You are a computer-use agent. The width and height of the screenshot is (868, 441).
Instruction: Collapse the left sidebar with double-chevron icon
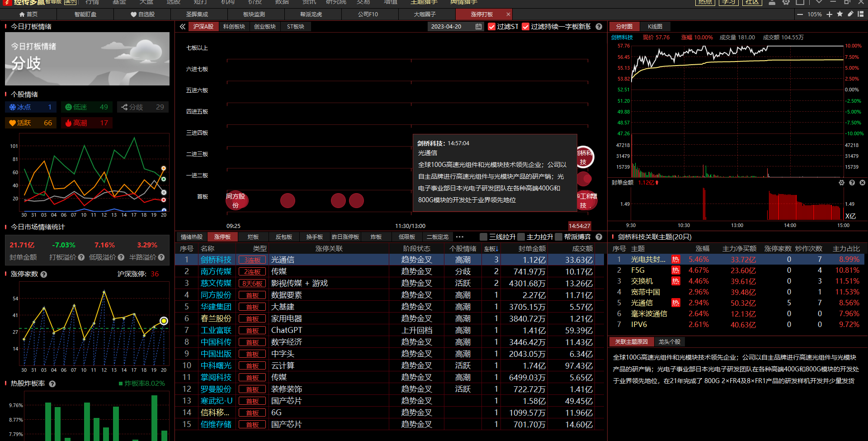coord(182,27)
